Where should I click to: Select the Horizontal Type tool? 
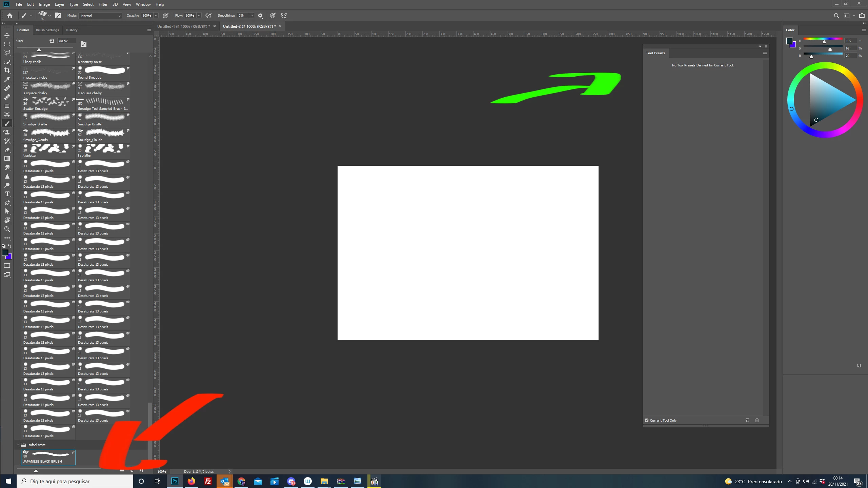click(x=7, y=194)
